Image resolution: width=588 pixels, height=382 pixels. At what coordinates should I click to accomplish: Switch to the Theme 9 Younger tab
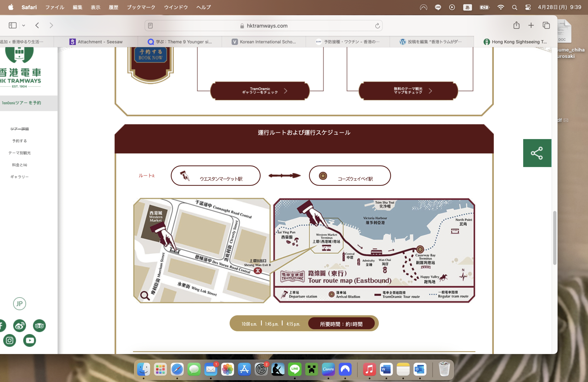click(180, 42)
